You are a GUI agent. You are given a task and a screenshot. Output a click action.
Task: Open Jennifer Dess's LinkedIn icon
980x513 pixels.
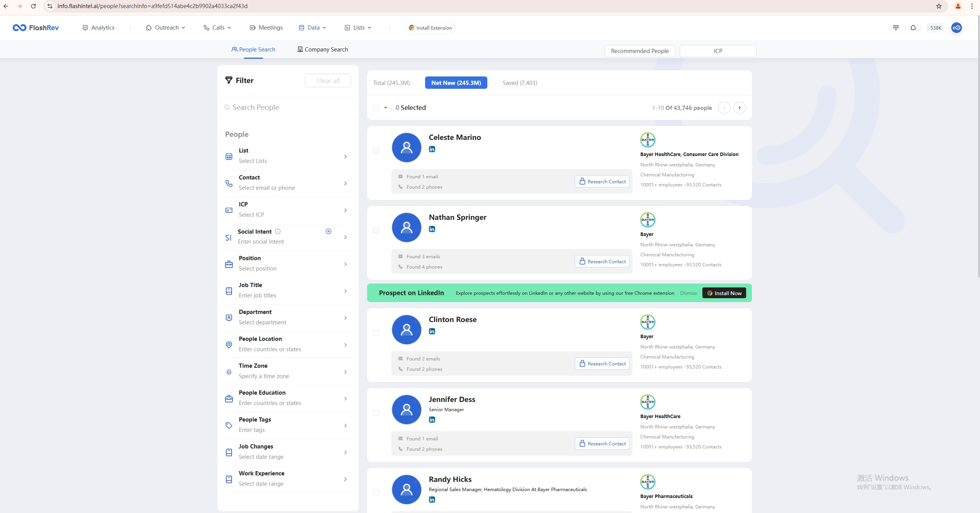point(432,420)
